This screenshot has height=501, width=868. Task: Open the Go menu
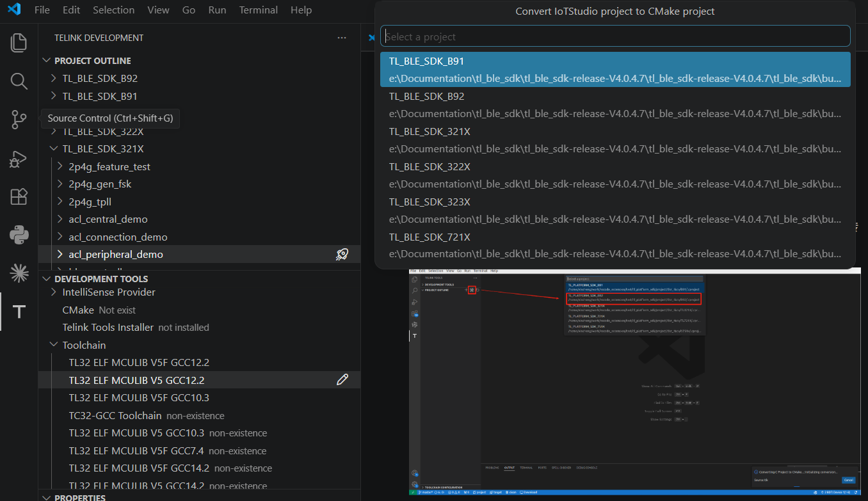(189, 10)
